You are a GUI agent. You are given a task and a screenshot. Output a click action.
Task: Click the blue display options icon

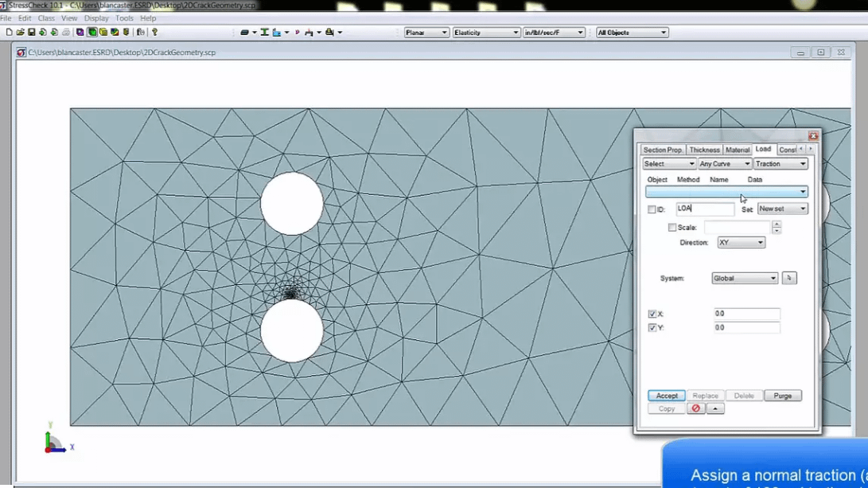(x=277, y=32)
